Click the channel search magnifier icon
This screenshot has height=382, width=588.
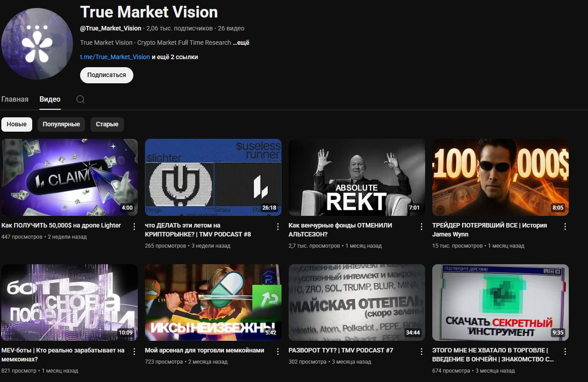coord(81,99)
